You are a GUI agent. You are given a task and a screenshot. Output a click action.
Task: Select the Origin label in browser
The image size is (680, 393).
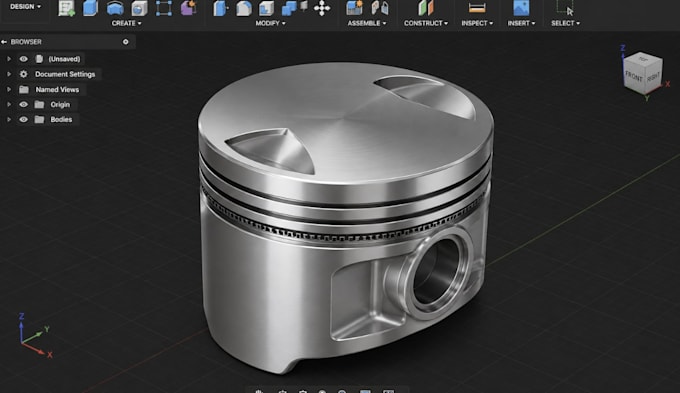pos(60,105)
